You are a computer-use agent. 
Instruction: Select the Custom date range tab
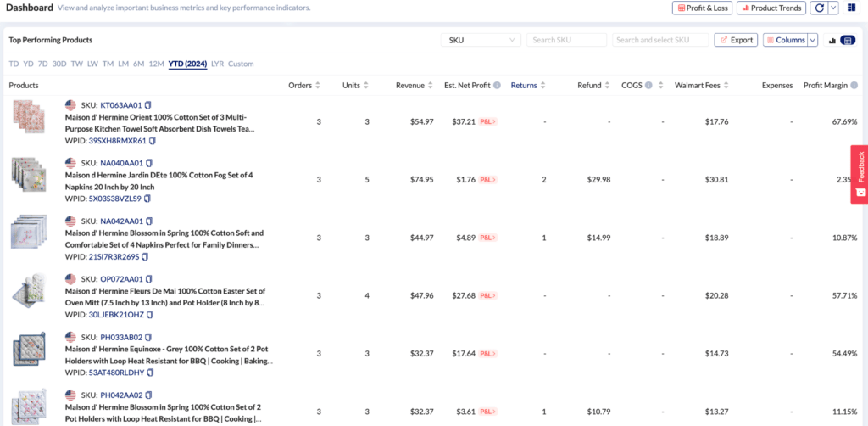pyautogui.click(x=241, y=64)
